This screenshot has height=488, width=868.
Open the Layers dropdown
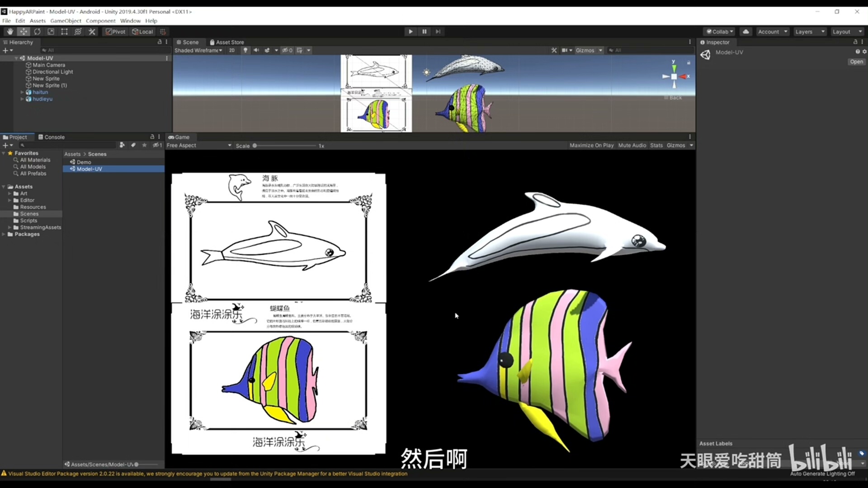pos(809,32)
